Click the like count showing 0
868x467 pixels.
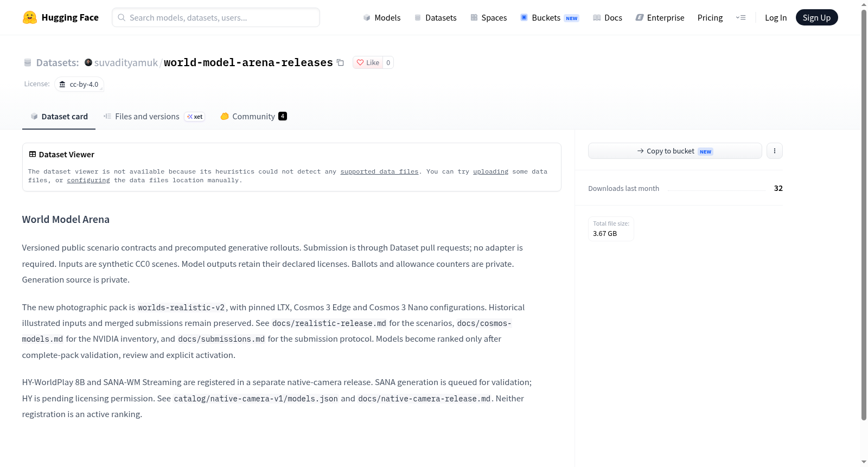pyautogui.click(x=388, y=62)
